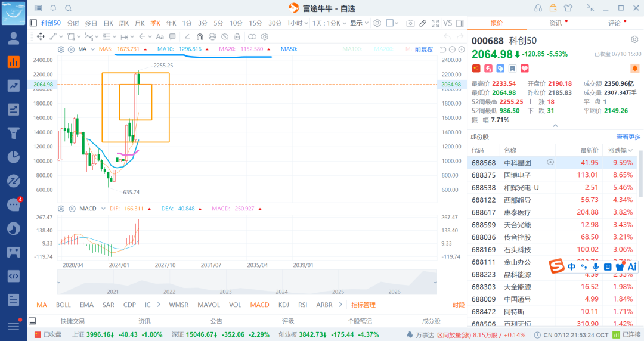Screen dimensions: 644x341
Task: Open the 显示 display dropdown
Action: (360, 23)
